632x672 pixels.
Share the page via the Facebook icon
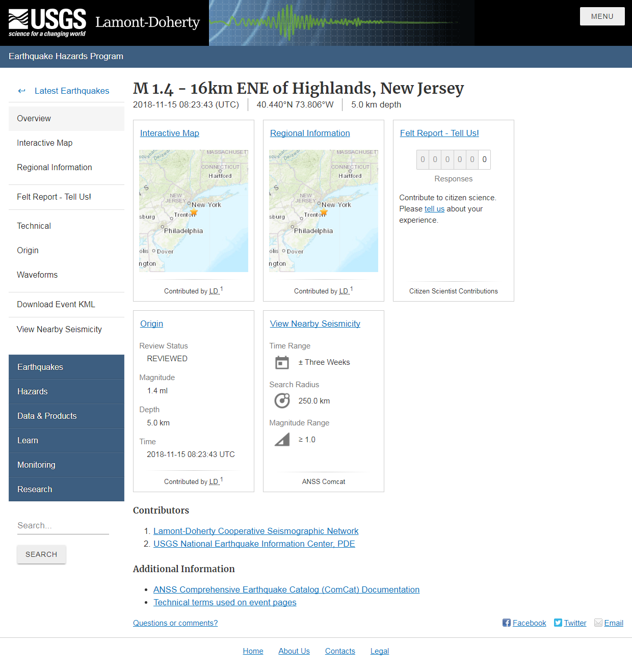click(x=506, y=623)
